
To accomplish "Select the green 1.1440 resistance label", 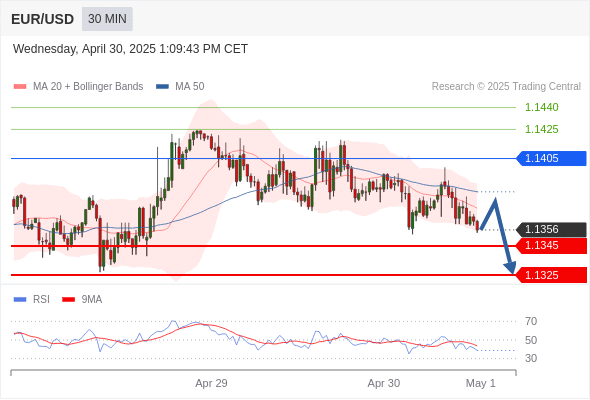I will click(541, 107).
